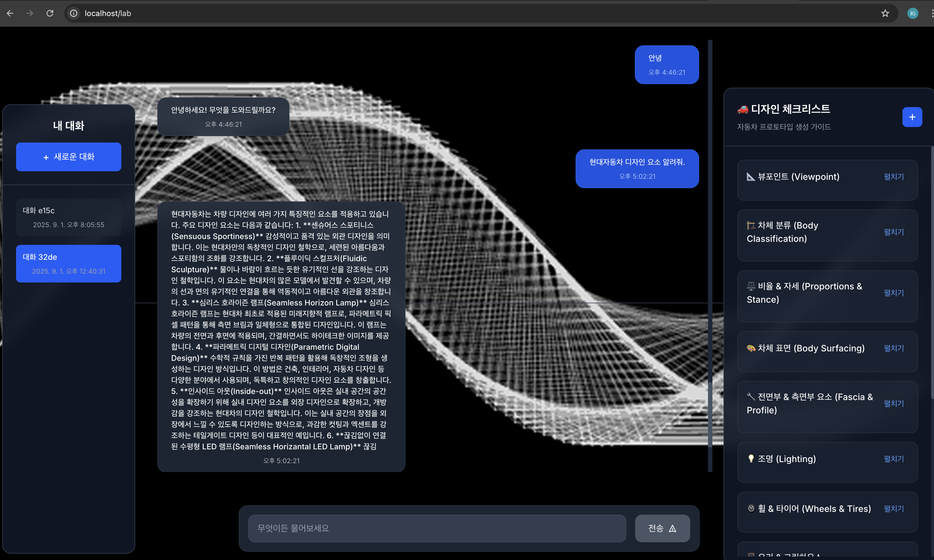Expand the 차체 표면 (Body Surfacing) section

pos(894,348)
